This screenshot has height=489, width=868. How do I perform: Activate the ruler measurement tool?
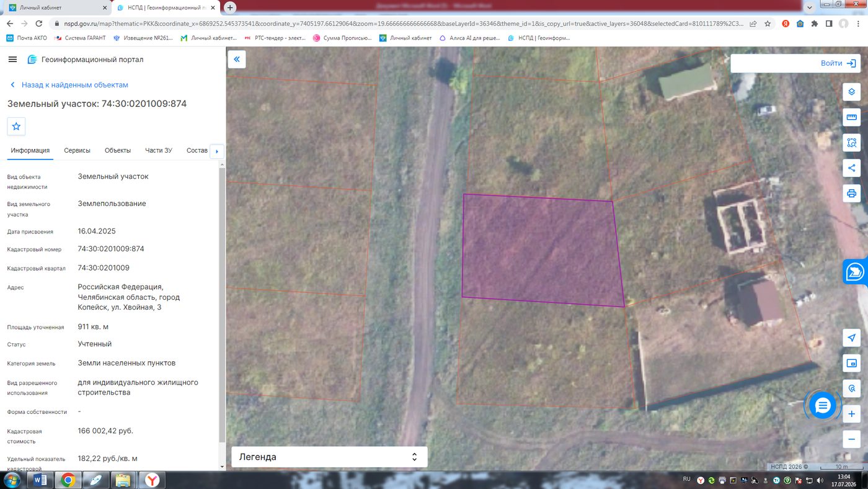click(851, 117)
